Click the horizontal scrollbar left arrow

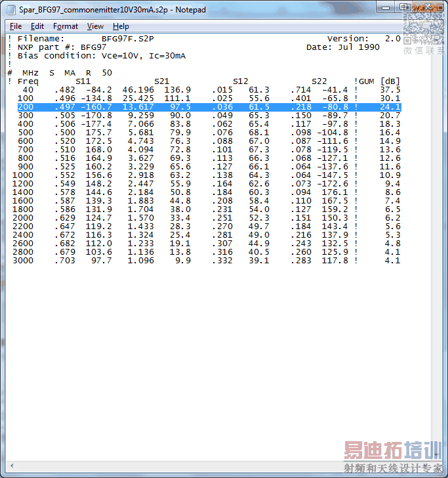click(x=12, y=466)
